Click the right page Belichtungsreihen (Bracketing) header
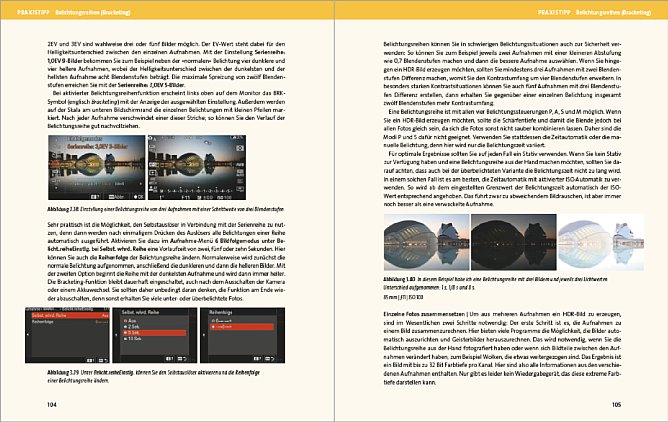The height and width of the screenshot is (422, 668). pyautogui.click(x=613, y=12)
